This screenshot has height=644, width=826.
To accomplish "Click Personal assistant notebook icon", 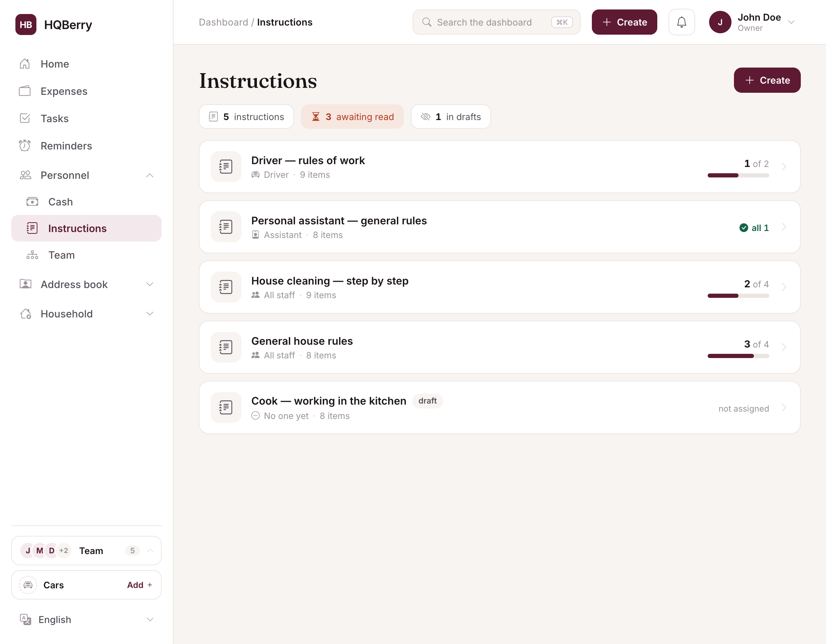I will (226, 227).
